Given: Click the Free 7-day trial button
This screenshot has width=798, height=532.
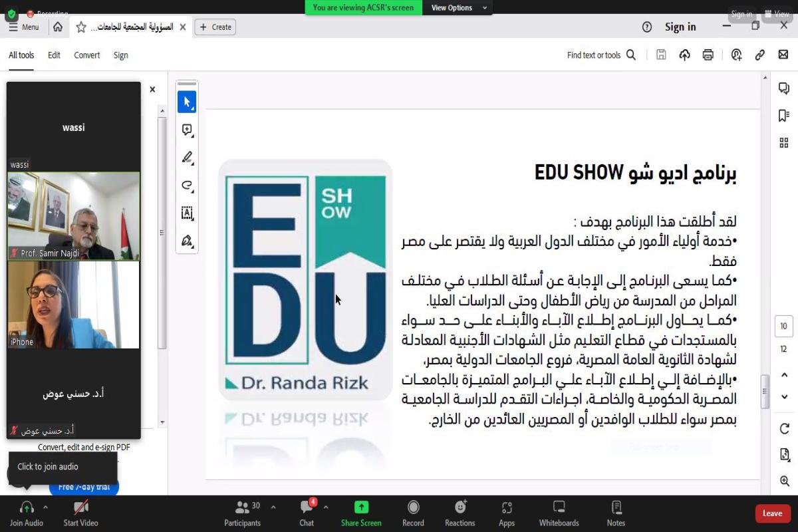Looking at the screenshot, I should tap(84, 487).
